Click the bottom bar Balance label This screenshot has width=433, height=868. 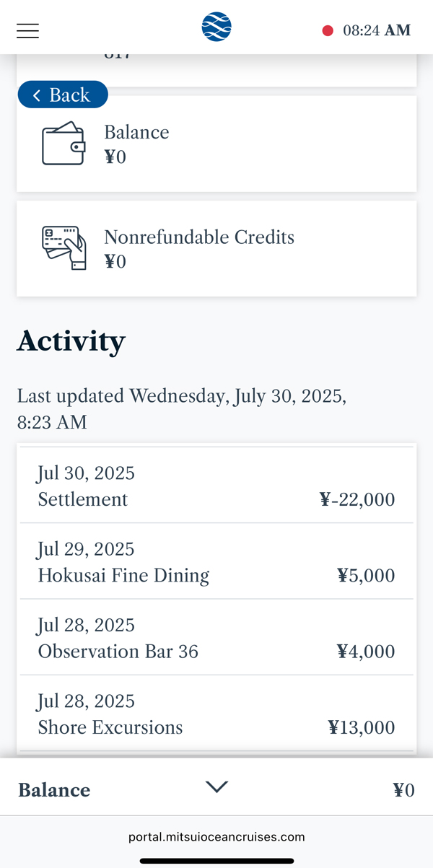click(x=54, y=790)
